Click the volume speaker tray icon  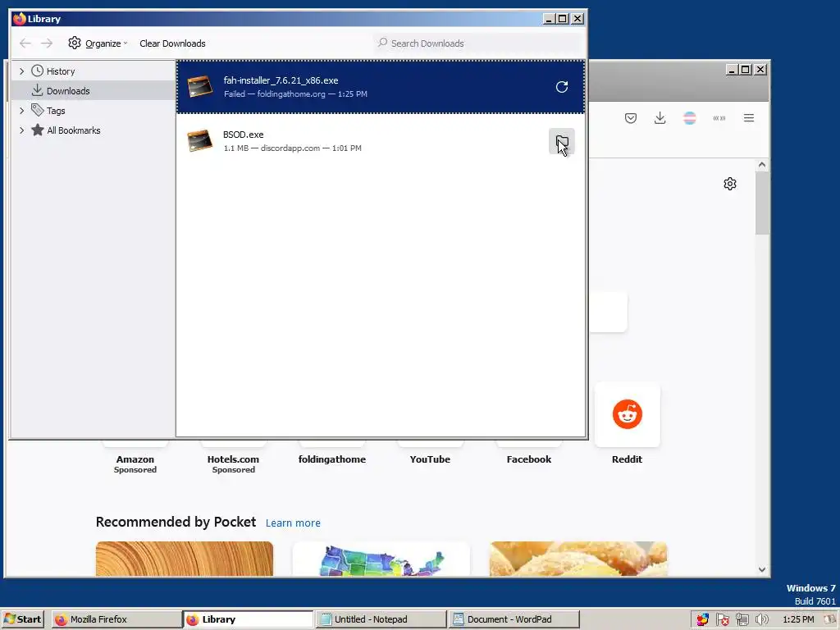(762, 620)
